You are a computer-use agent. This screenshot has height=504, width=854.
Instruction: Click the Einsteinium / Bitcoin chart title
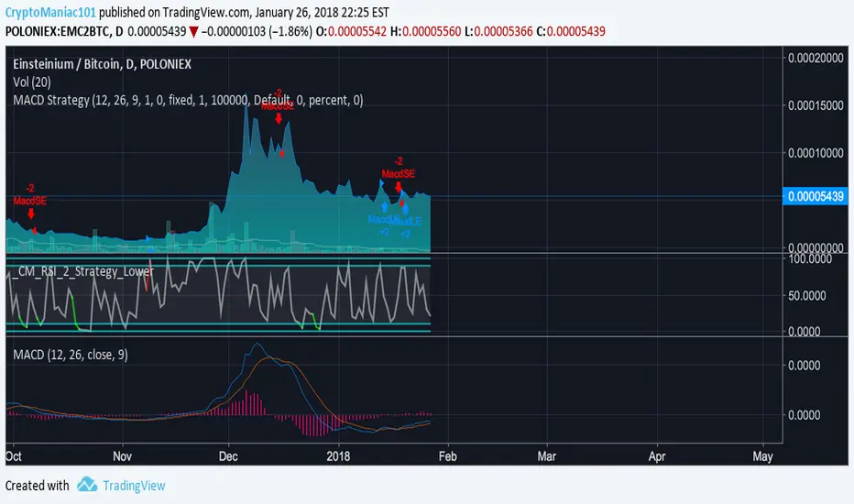(x=102, y=64)
